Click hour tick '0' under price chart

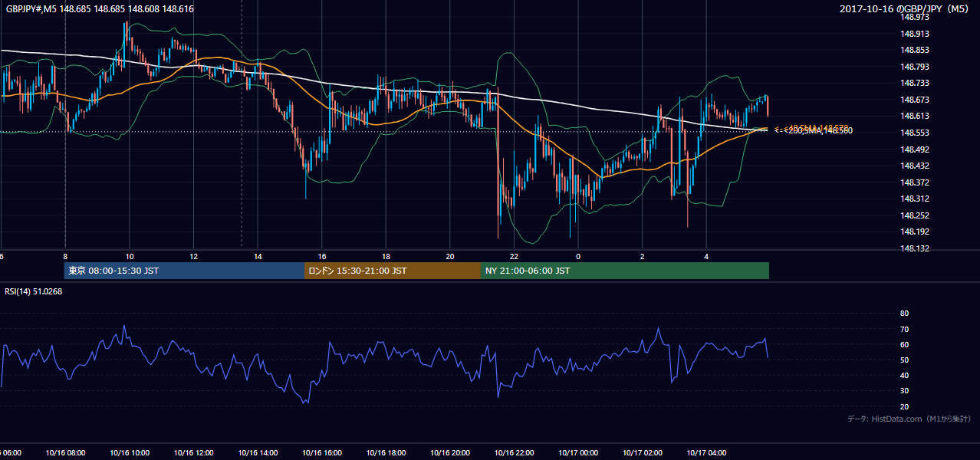tap(578, 256)
